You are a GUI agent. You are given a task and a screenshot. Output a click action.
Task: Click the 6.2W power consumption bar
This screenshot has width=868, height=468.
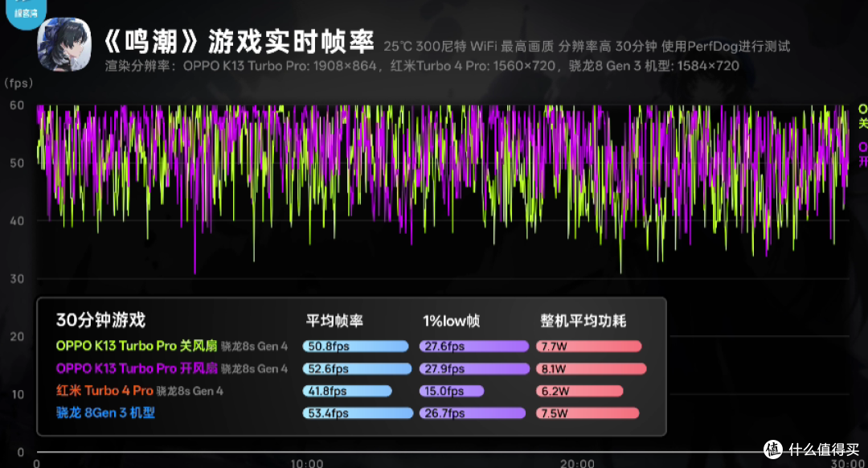coord(579,391)
